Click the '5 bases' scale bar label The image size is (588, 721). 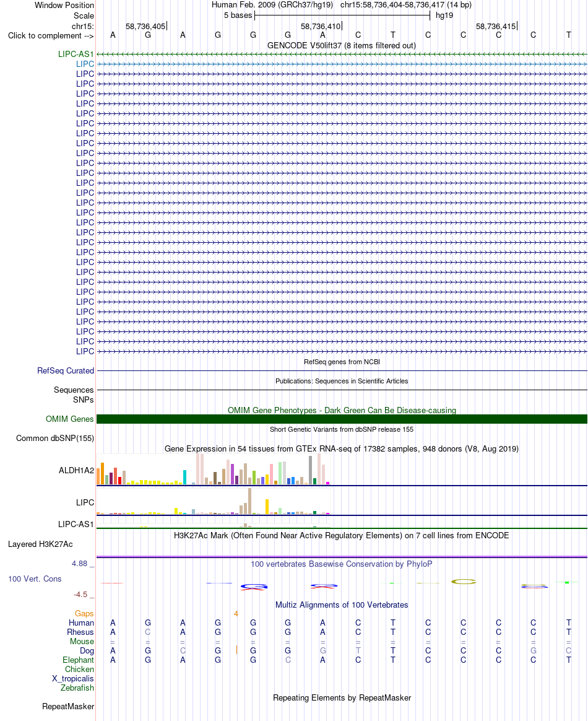tap(238, 15)
